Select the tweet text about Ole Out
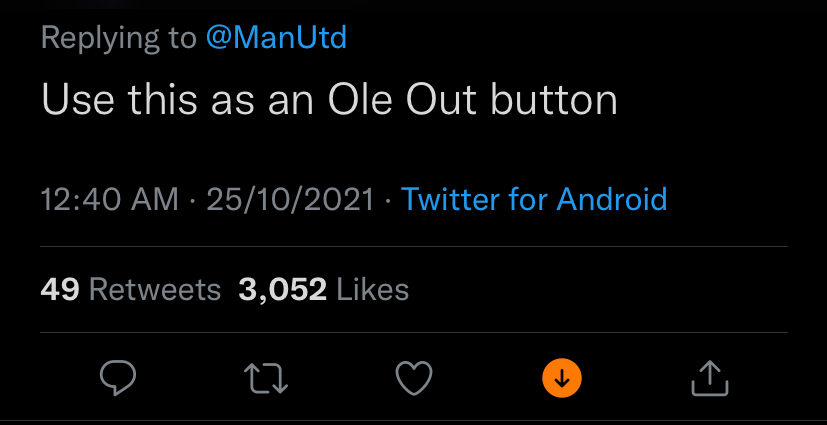This screenshot has width=827, height=425. 329,100
